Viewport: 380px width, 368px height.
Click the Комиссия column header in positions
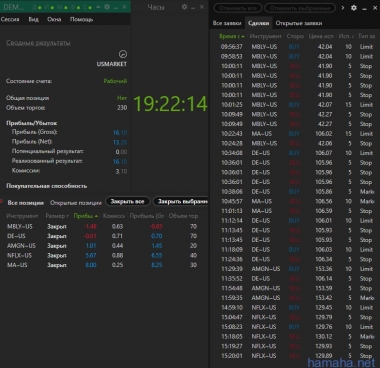click(x=114, y=216)
